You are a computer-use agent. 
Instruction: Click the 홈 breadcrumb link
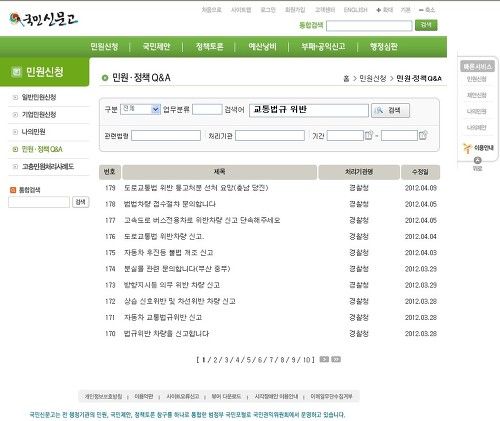point(346,79)
